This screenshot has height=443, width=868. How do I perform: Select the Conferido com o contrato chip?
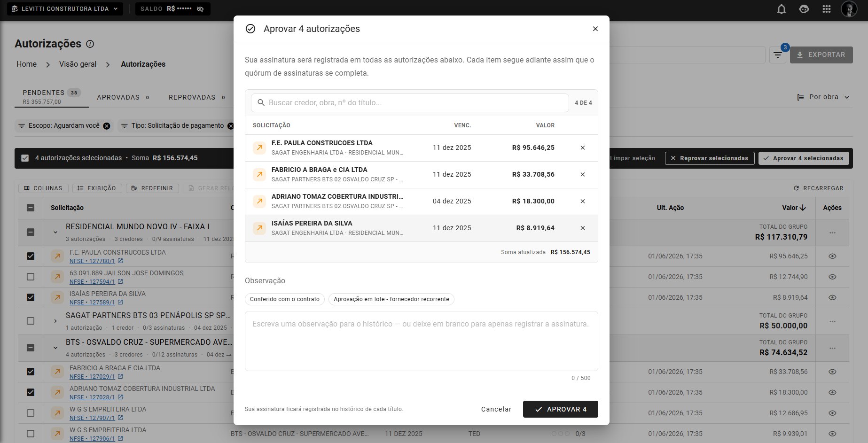click(285, 299)
